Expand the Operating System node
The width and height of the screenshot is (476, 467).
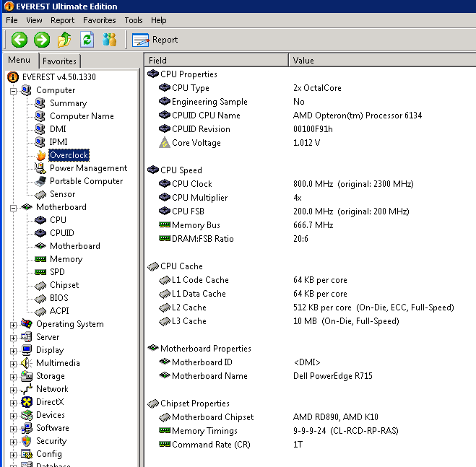(13, 325)
